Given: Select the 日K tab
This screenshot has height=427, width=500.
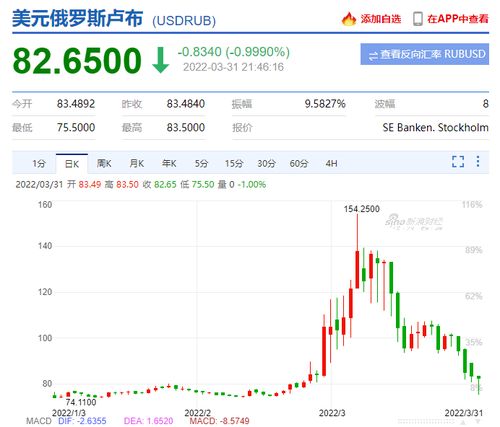Looking at the screenshot, I should (x=72, y=164).
